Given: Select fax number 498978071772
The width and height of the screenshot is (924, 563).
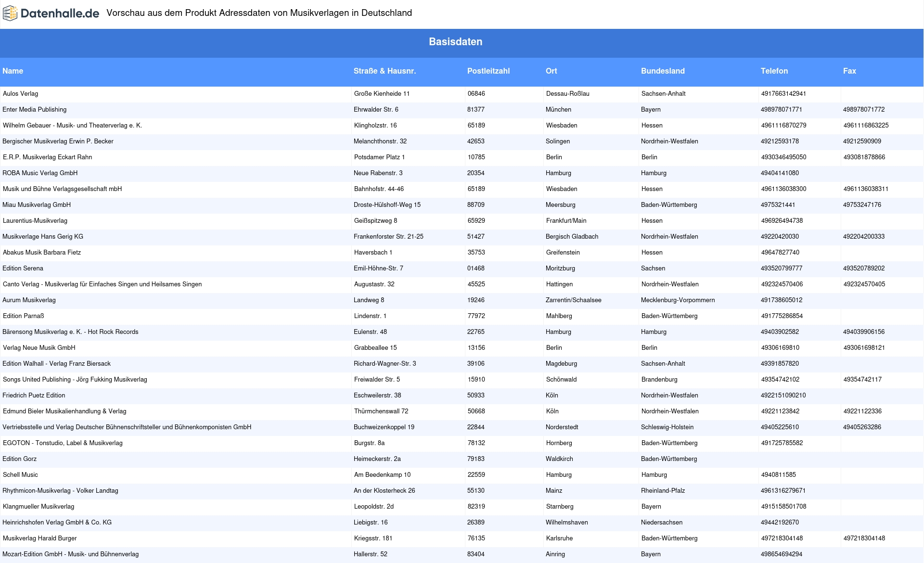Looking at the screenshot, I should click(864, 110).
